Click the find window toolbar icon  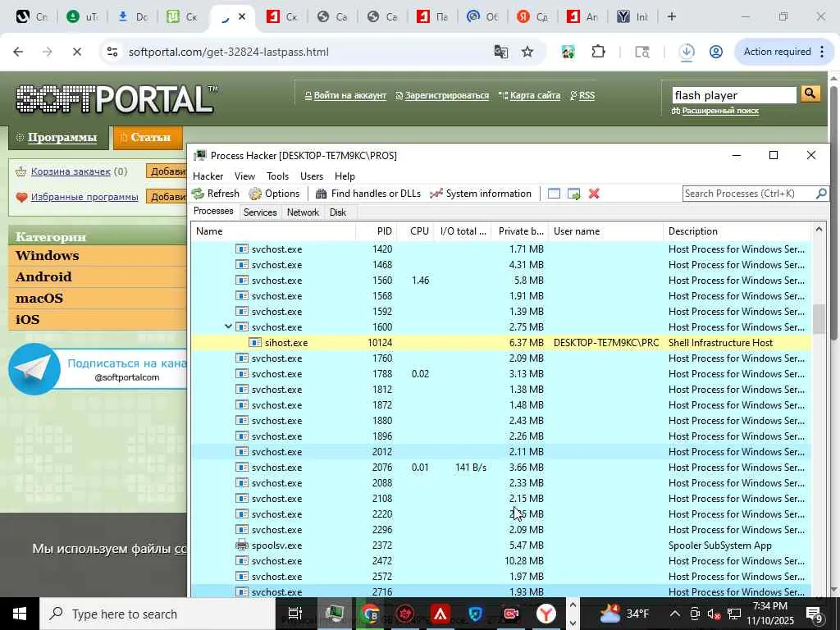point(554,194)
